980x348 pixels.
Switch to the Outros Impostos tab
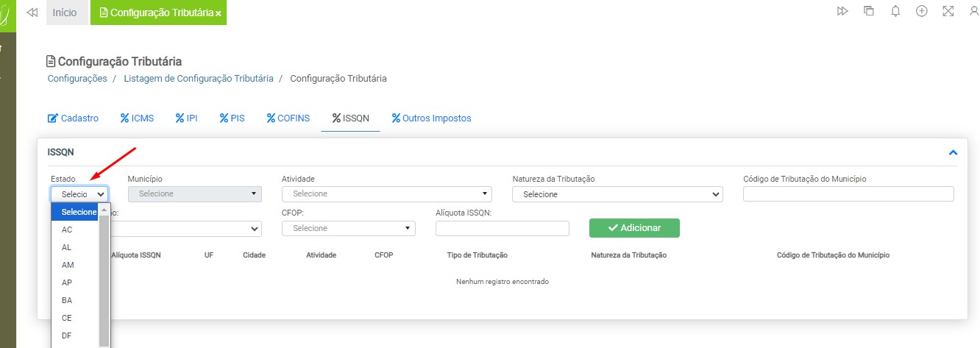tap(431, 118)
